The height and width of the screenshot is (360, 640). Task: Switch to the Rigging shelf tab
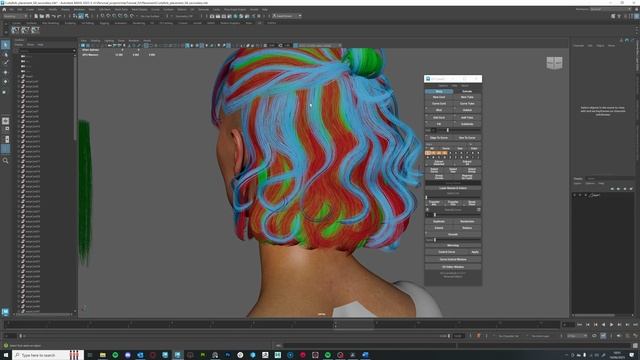click(x=104, y=23)
